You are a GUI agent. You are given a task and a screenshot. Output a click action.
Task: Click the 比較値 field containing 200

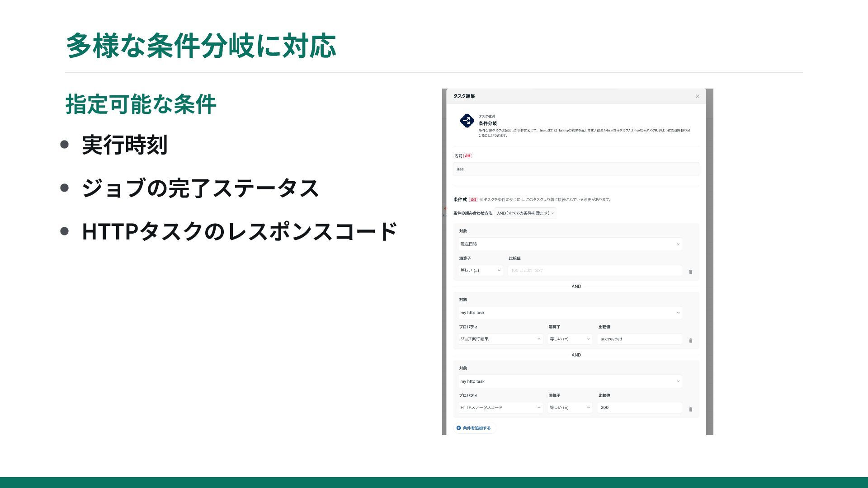point(640,408)
